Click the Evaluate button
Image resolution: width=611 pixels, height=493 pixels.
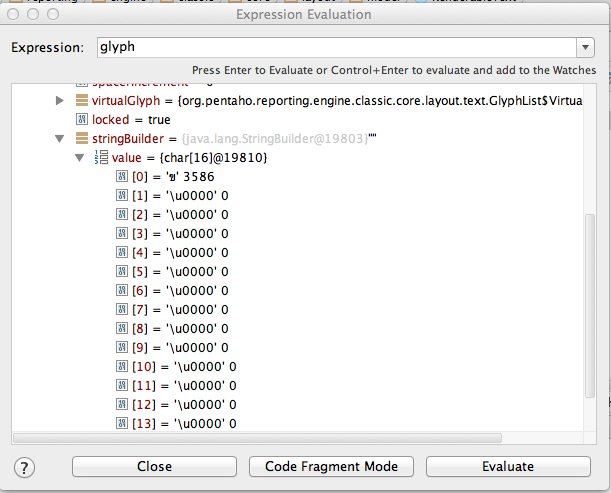tap(508, 466)
